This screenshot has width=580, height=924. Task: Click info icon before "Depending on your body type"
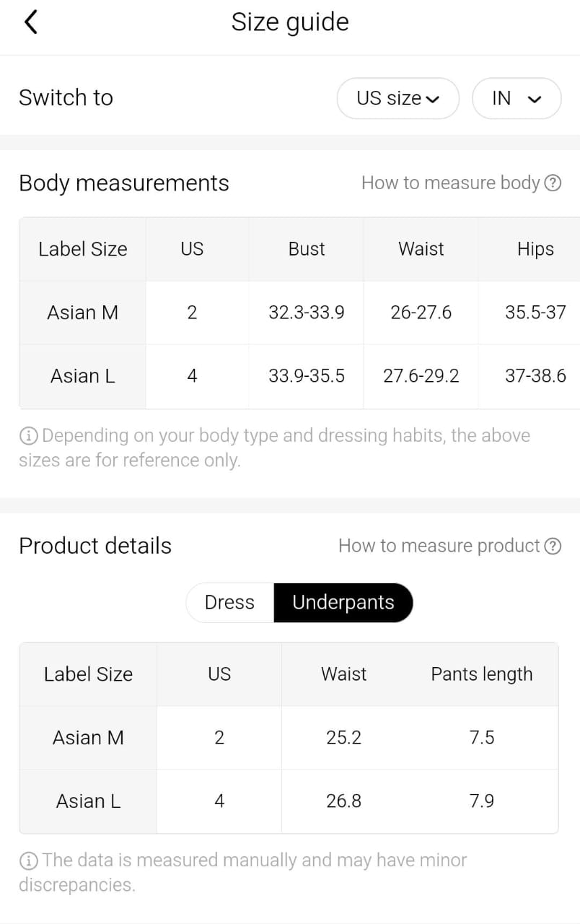coord(28,435)
